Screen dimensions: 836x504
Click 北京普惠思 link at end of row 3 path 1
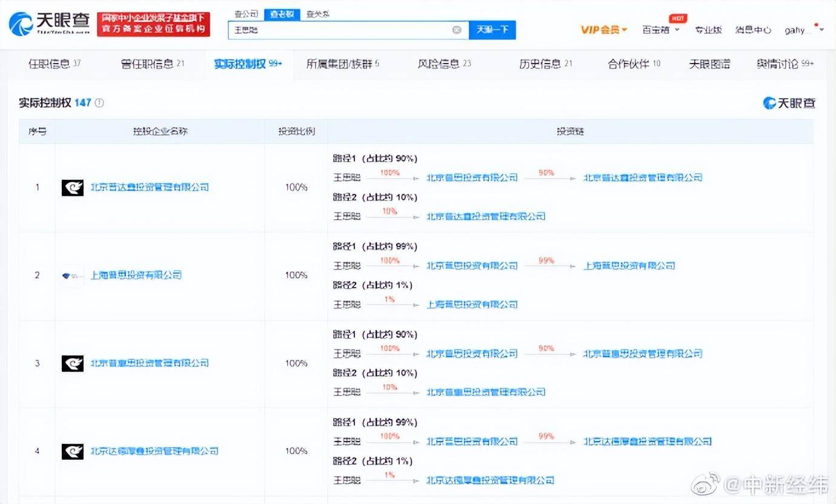(643, 354)
